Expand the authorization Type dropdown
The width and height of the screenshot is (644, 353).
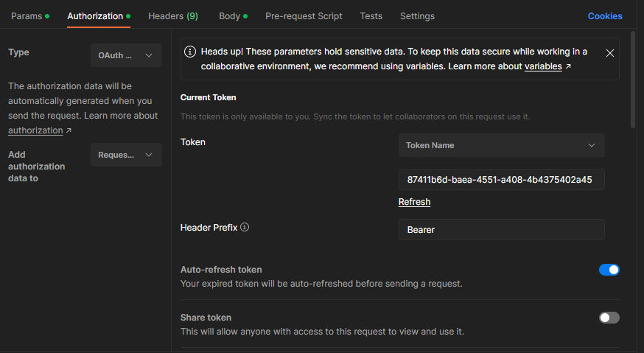coord(126,55)
